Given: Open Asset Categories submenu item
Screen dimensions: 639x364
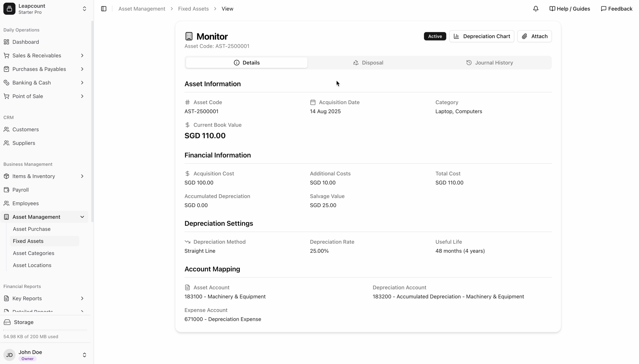Looking at the screenshot, I should click(x=44, y=253).
